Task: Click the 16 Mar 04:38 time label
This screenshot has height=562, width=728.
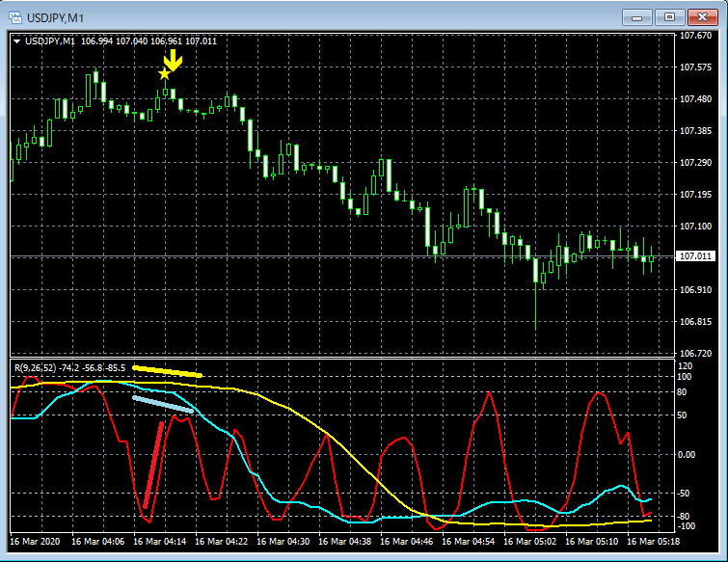Action: tap(345, 542)
